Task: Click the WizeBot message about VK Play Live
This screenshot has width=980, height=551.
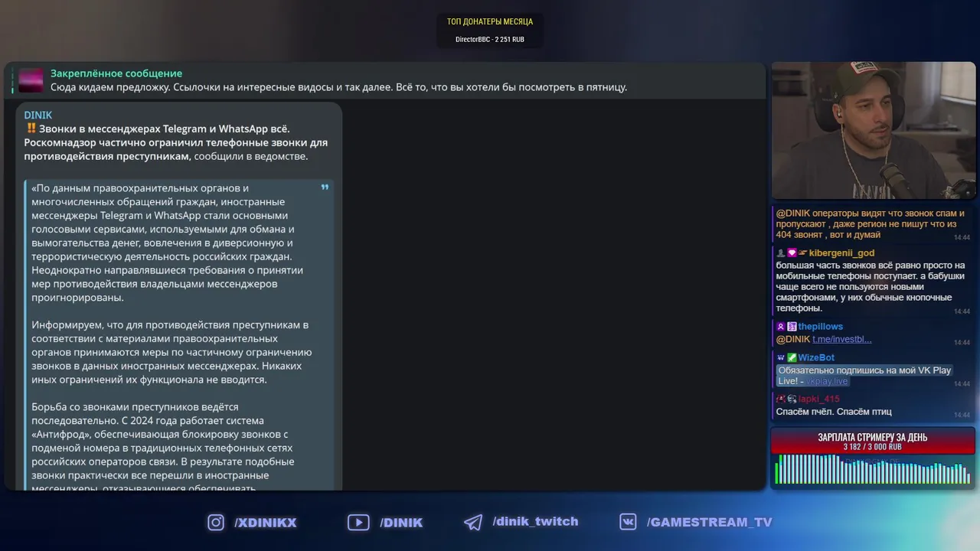Action: (x=864, y=376)
